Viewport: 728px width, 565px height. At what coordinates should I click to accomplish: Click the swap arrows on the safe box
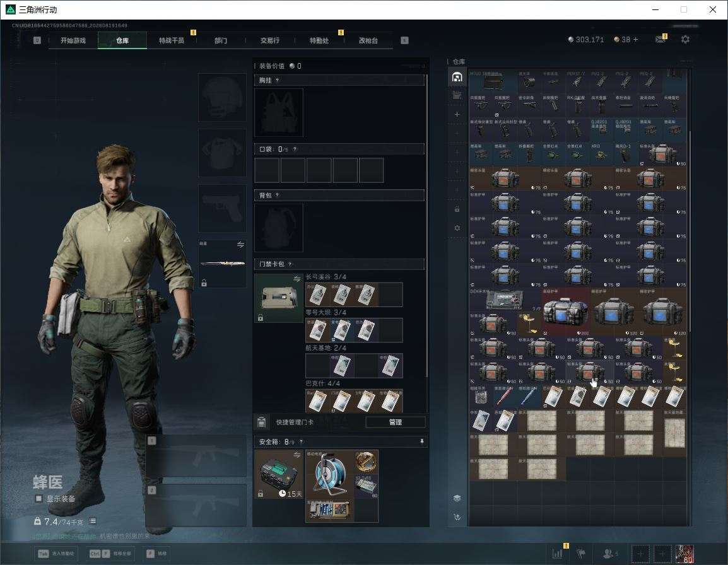296,455
